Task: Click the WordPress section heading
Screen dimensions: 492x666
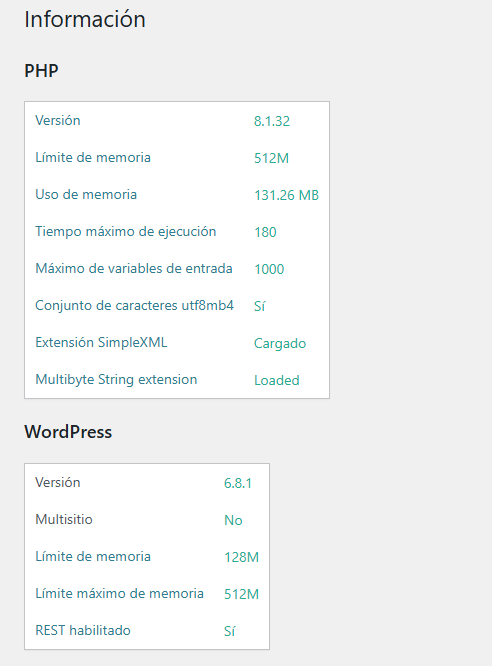Action: [x=68, y=432]
